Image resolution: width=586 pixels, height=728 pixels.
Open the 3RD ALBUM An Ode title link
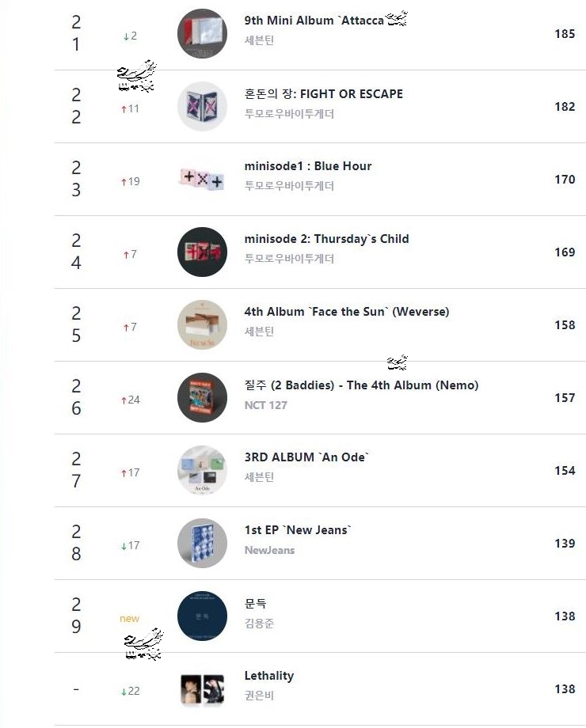[x=307, y=457]
